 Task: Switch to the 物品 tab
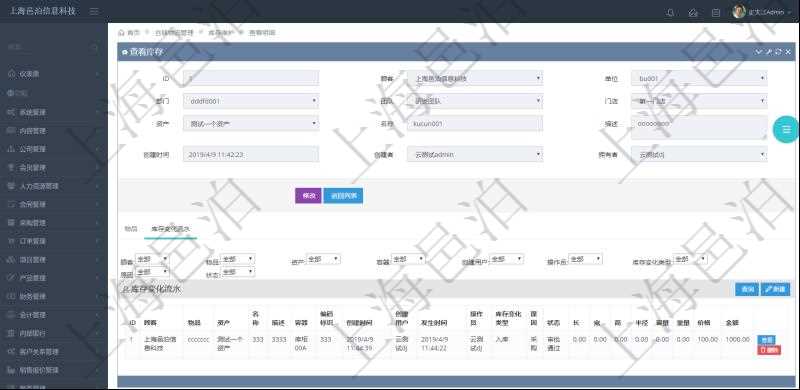pyautogui.click(x=131, y=229)
